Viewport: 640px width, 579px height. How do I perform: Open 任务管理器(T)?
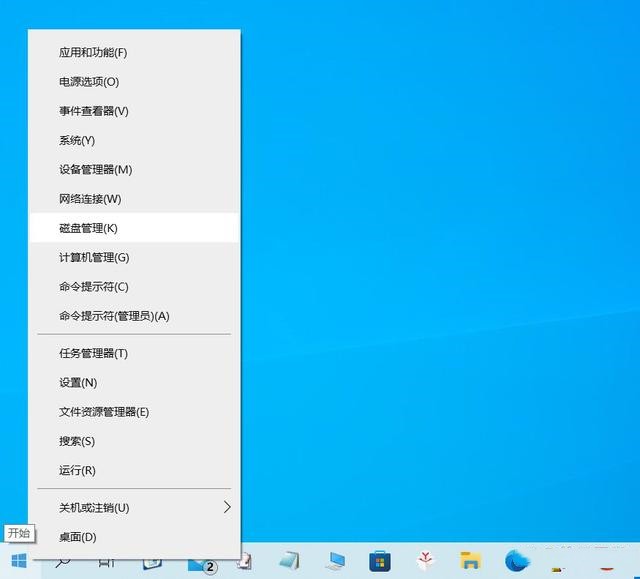93,353
